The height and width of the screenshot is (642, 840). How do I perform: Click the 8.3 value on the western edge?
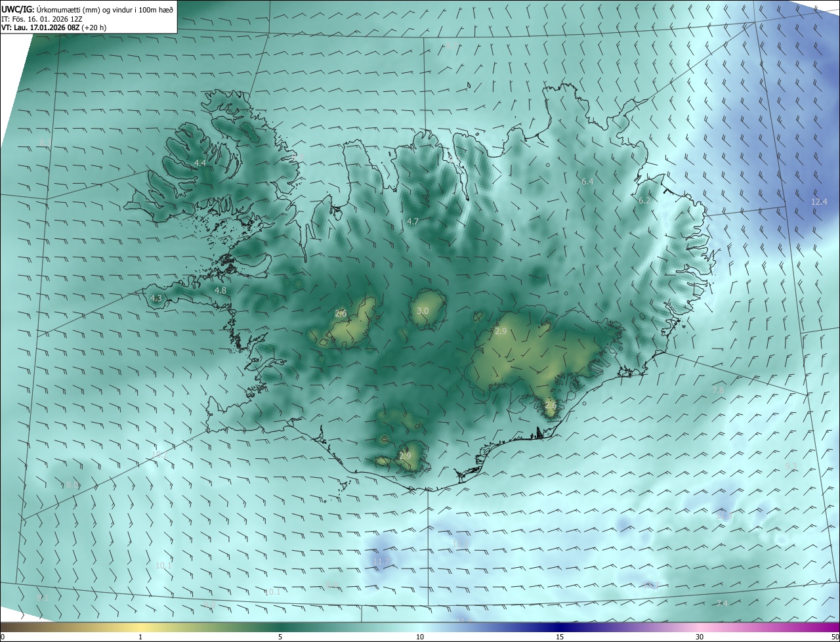click(x=45, y=142)
